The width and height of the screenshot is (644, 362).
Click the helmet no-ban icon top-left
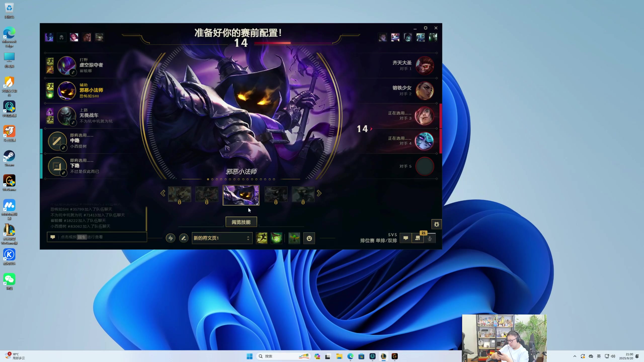[61, 37]
